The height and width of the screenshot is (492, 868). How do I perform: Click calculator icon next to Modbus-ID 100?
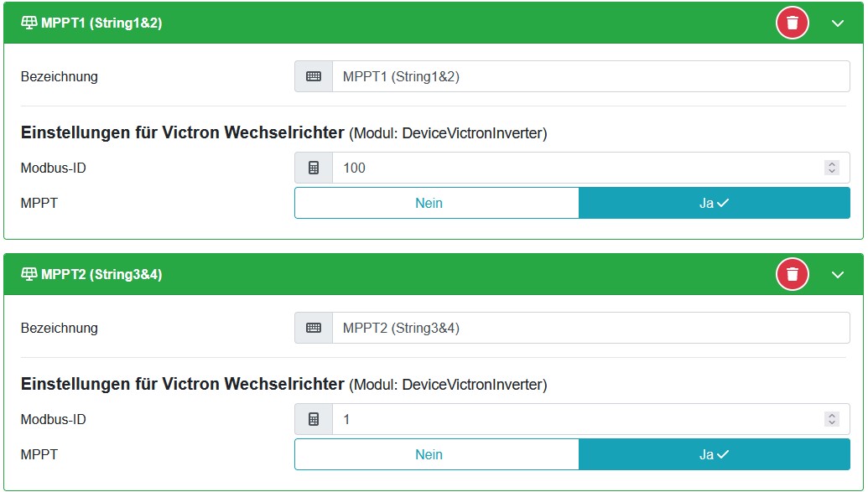tap(314, 168)
